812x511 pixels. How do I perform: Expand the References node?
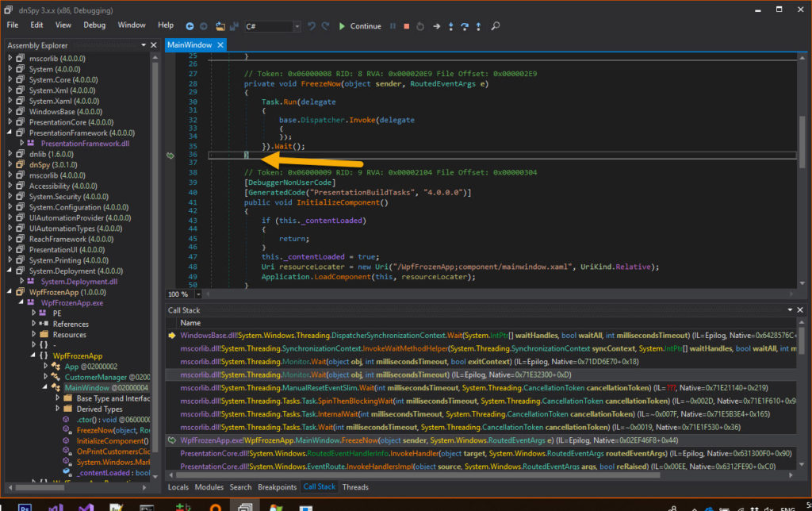(33, 324)
